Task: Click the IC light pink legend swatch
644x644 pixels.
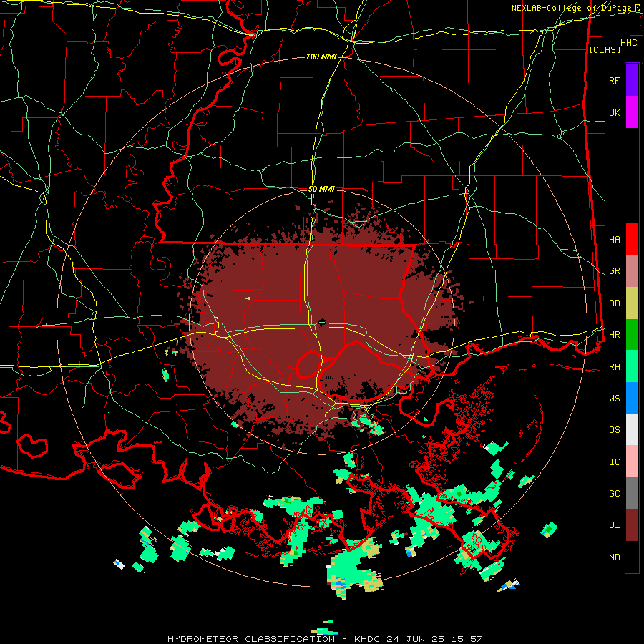Action: coord(632,462)
